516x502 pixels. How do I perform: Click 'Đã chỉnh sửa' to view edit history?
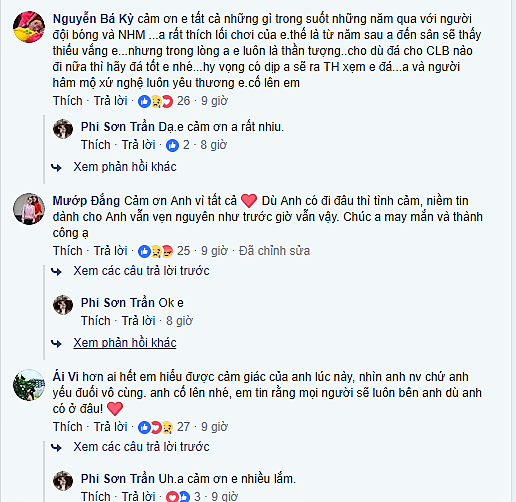point(274,251)
